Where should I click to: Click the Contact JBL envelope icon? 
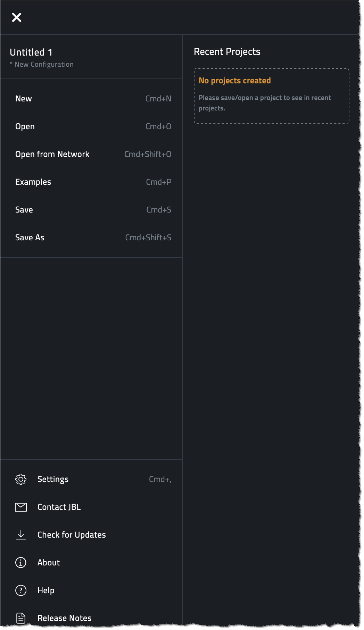tap(21, 507)
